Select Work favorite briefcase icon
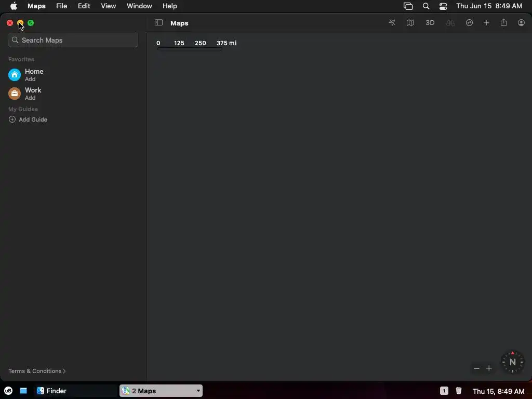 [x=15, y=94]
